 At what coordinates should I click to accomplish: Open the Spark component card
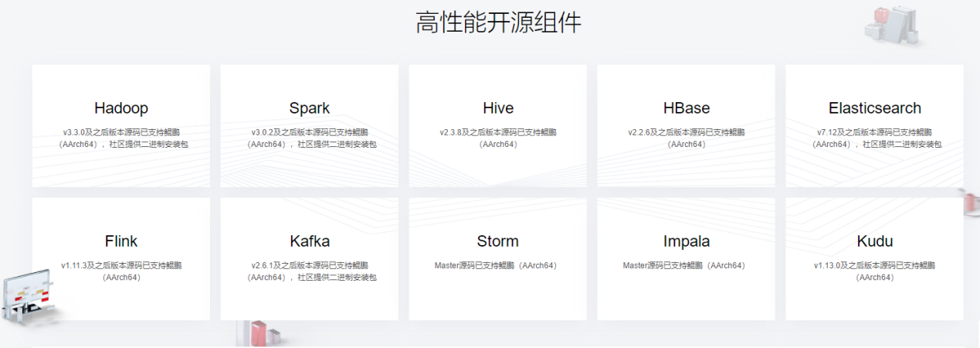coord(310,125)
